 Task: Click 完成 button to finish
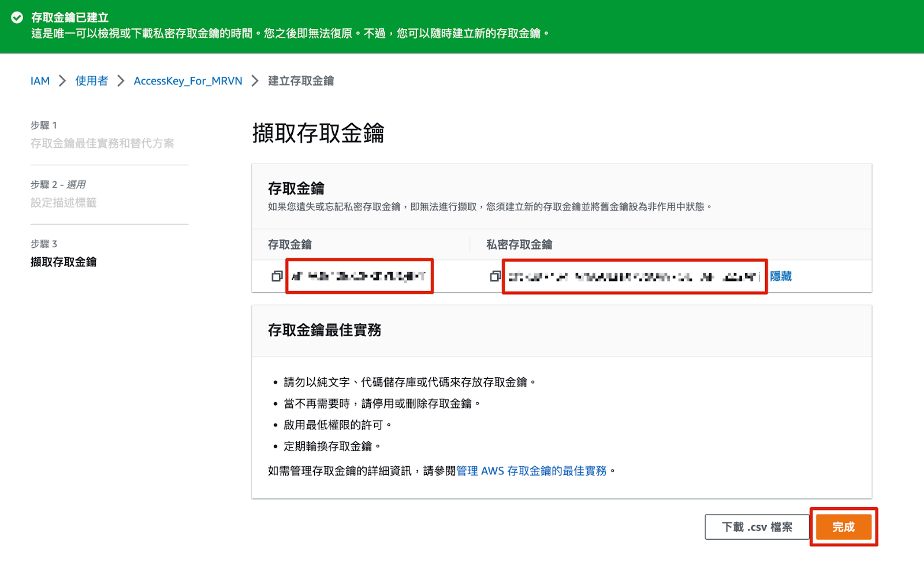pyautogui.click(x=843, y=527)
